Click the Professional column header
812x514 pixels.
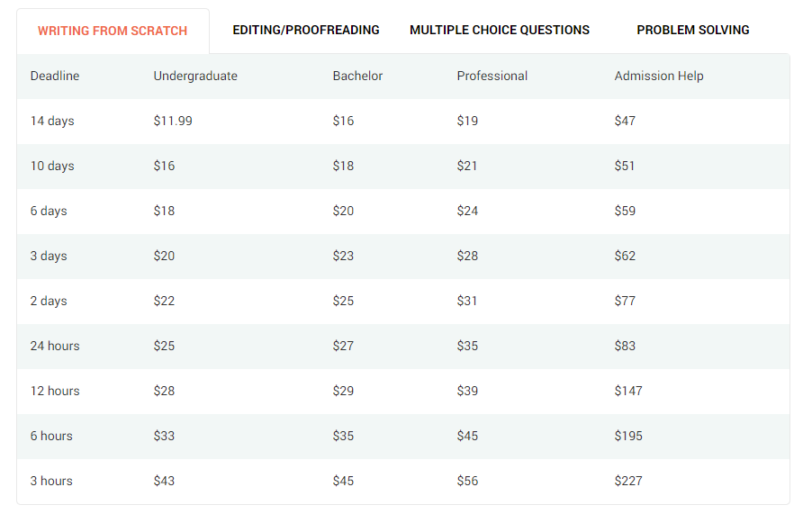click(x=492, y=77)
